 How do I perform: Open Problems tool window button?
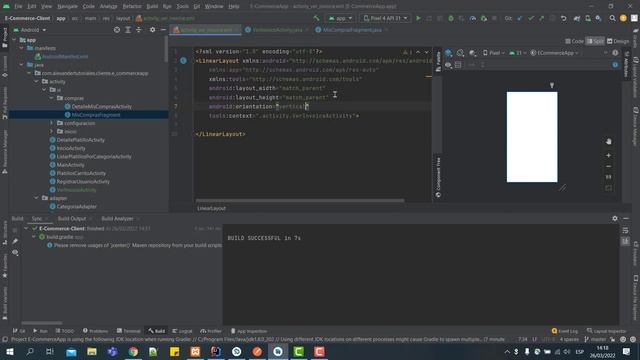click(x=96, y=331)
